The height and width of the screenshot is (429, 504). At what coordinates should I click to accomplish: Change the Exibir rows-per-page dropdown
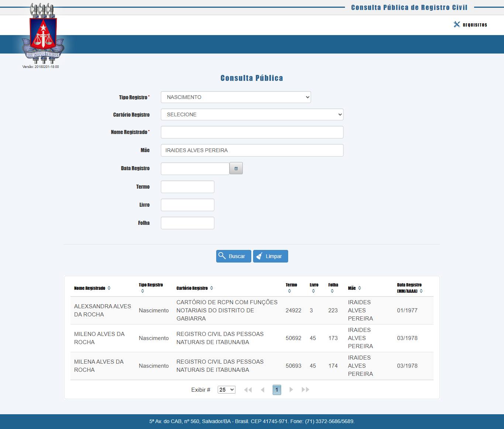pyautogui.click(x=226, y=389)
